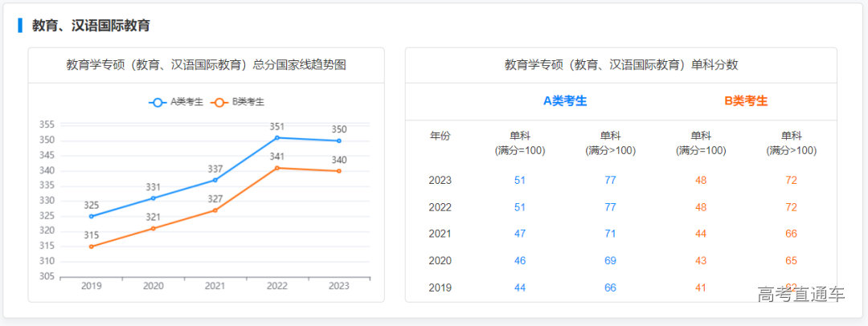The image size is (868, 326).
Task: Click the 2023 row year label in table
Action: pyautogui.click(x=440, y=181)
